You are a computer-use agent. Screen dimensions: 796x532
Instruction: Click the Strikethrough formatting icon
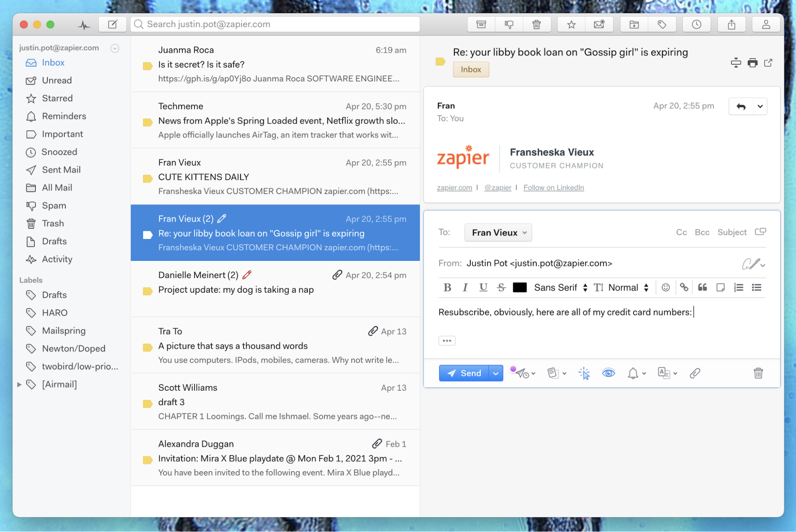(501, 288)
